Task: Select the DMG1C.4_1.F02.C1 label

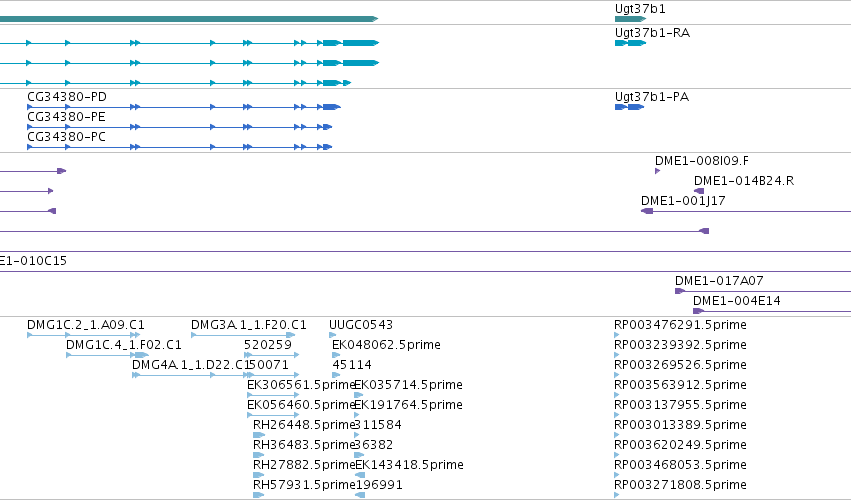Action: [124, 345]
